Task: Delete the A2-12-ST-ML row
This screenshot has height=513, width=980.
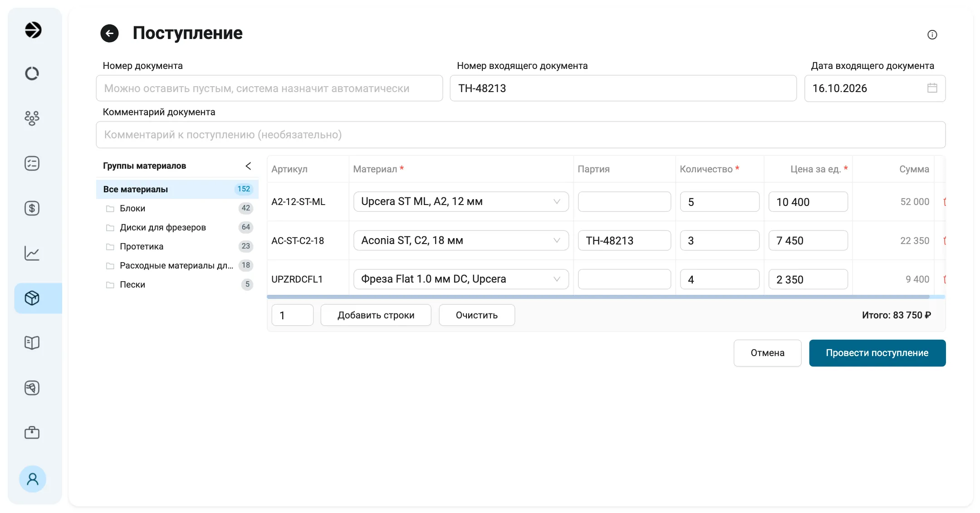Action: (945, 202)
